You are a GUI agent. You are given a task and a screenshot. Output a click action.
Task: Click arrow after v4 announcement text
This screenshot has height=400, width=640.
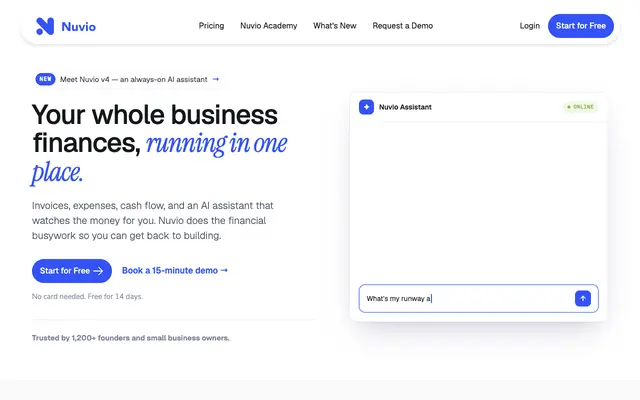click(216, 79)
